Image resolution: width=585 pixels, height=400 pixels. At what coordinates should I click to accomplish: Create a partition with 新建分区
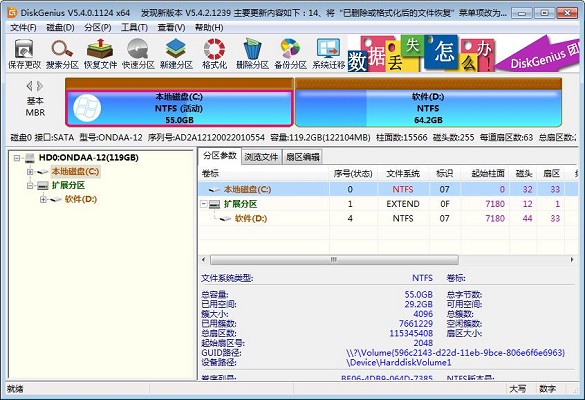click(x=176, y=54)
